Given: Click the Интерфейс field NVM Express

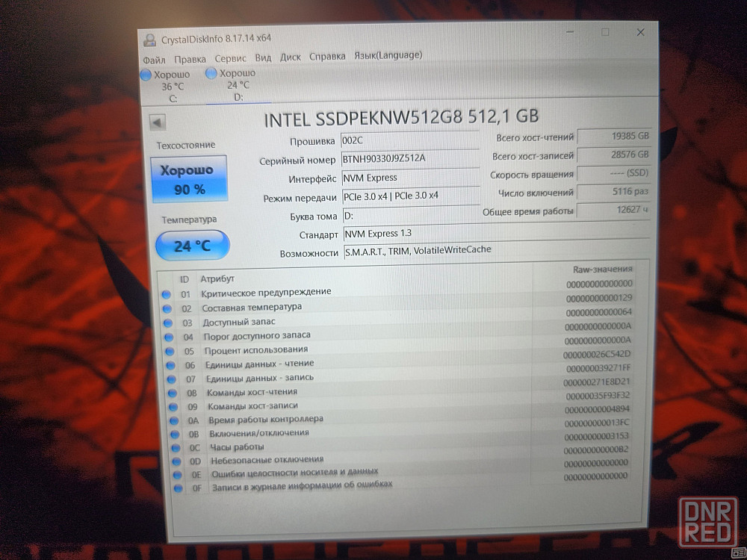Looking at the screenshot, I should [x=411, y=178].
